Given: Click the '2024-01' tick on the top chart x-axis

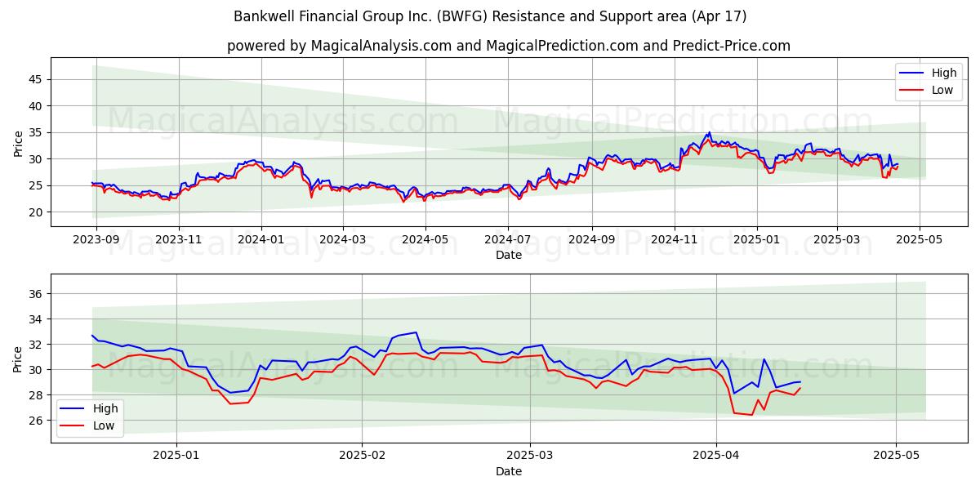Looking at the screenshot, I should [261, 240].
